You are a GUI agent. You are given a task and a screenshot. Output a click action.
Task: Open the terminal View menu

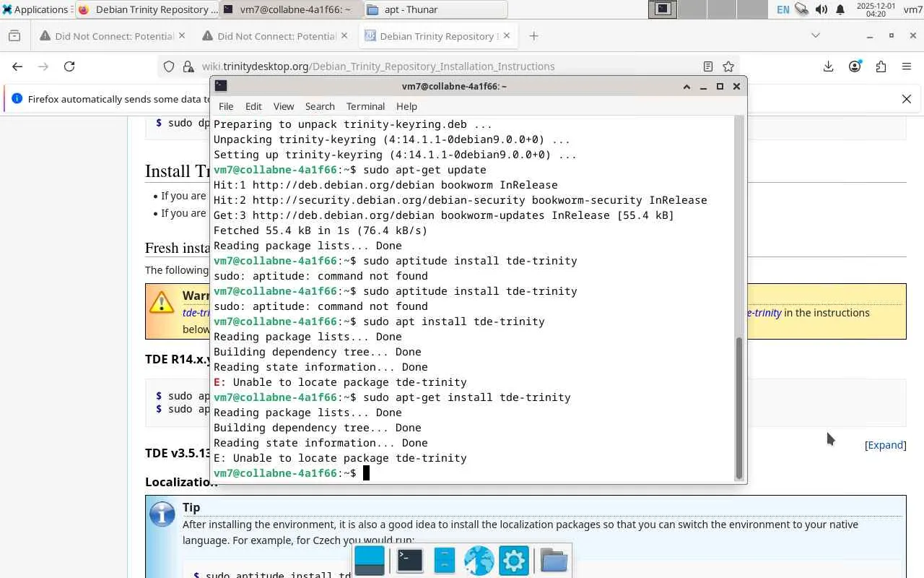[284, 106]
